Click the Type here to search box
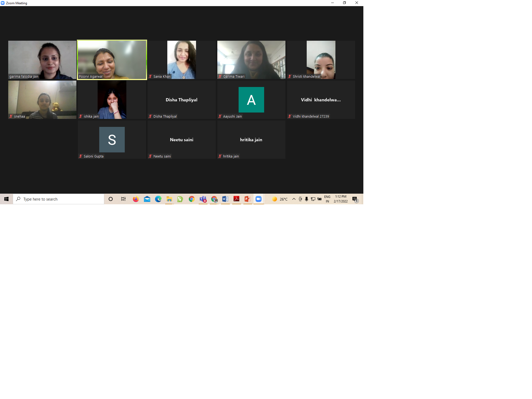532x399 pixels. click(59, 199)
